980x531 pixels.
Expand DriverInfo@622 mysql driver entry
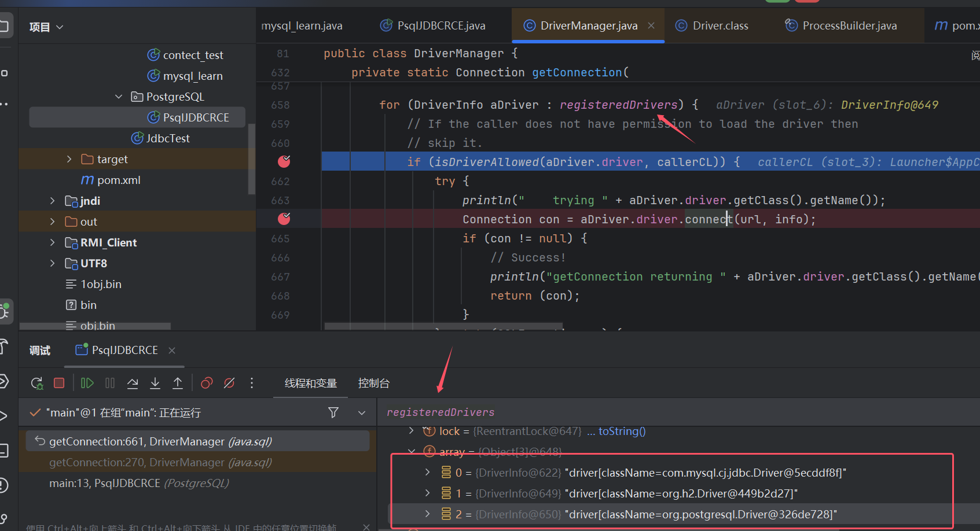coord(427,473)
